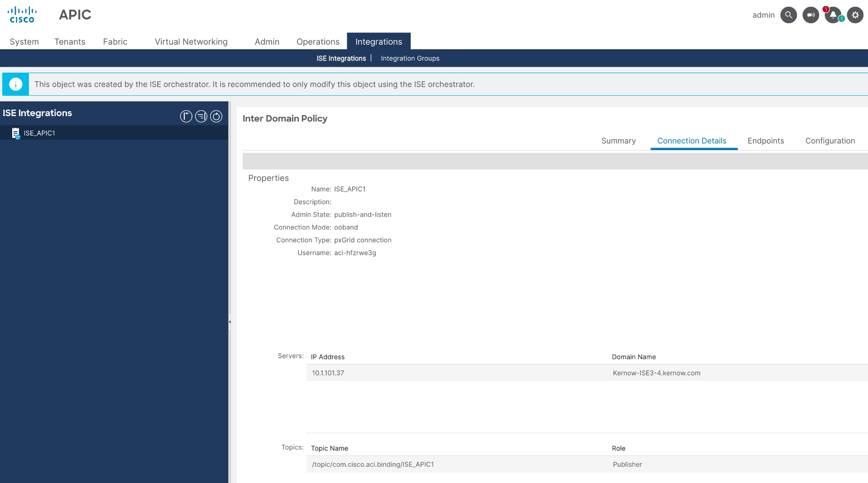Screen dimensions: 868x483
Task: Open the feedback/announcements icon
Action: tap(811, 15)
